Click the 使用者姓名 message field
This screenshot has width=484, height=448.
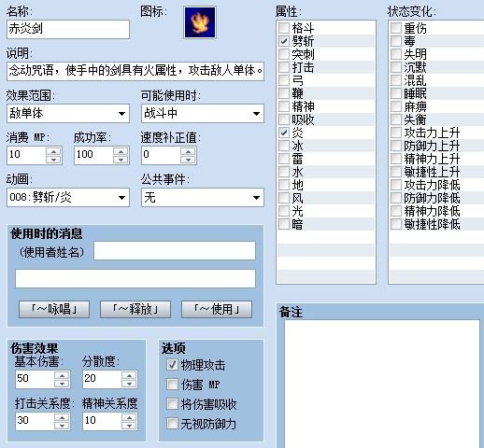coord(175,250)
